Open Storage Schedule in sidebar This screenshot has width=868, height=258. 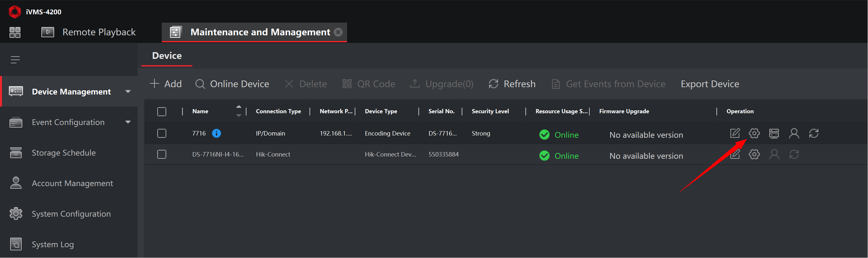pos(64,153)
